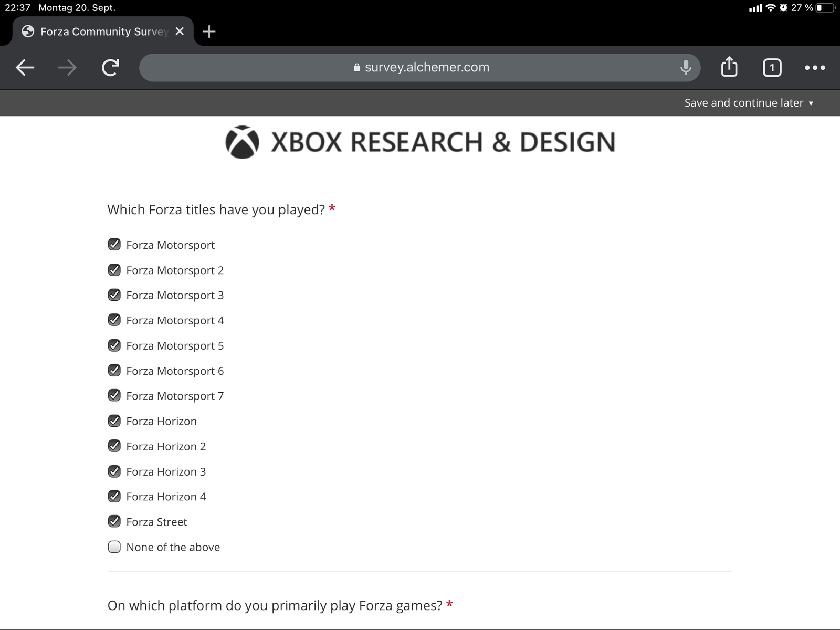Image resolution: width=840 pixels, height=630 pixels.
Task: Click the primary platform question text
Action: coord(275,606)
